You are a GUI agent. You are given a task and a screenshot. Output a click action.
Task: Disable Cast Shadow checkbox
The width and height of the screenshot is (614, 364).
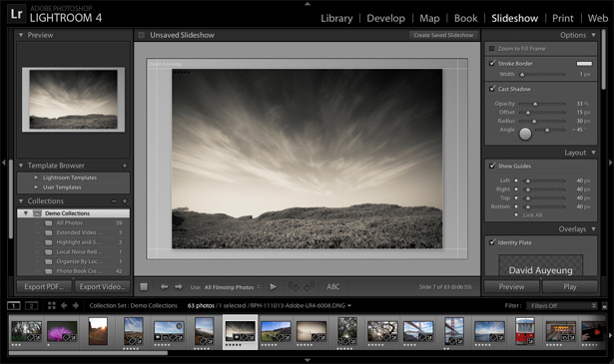pyautogui.click(x=492, y=89)
